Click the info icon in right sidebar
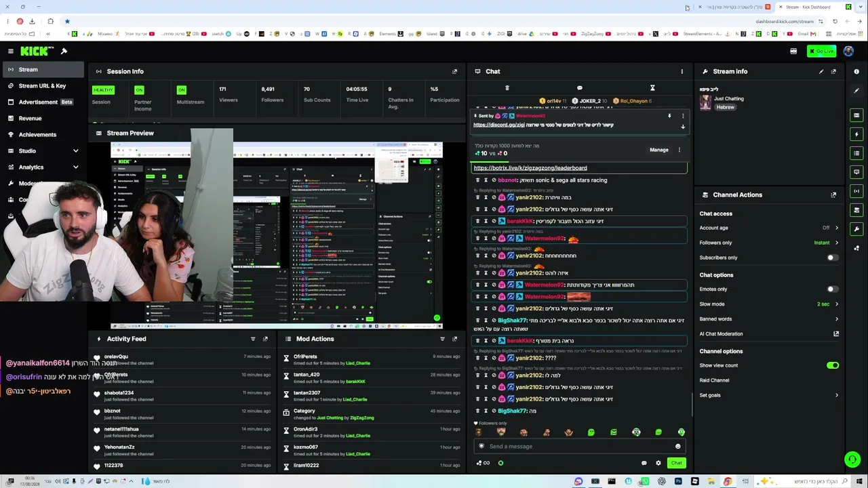The image size is (868, 488). 856,71
